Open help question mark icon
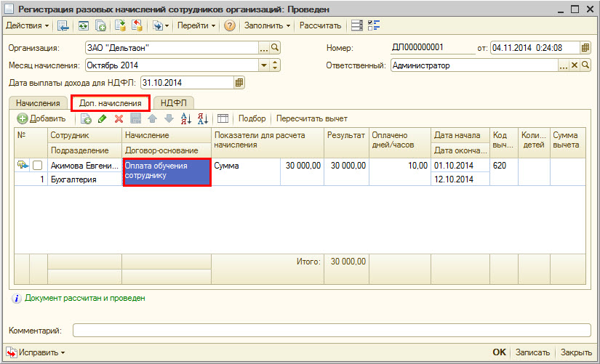Screen dimensions: 600x364 (230, 26)
